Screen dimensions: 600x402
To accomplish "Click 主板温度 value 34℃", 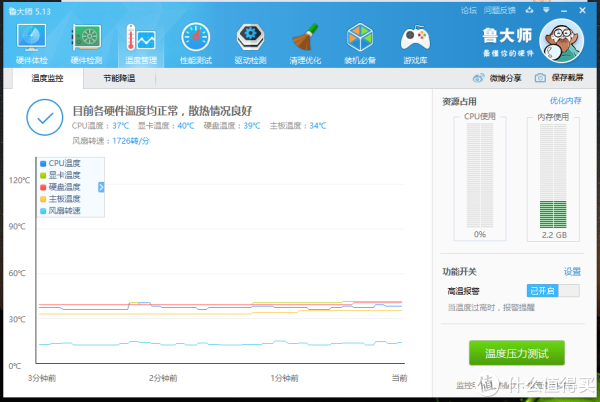I will (318, 126).
